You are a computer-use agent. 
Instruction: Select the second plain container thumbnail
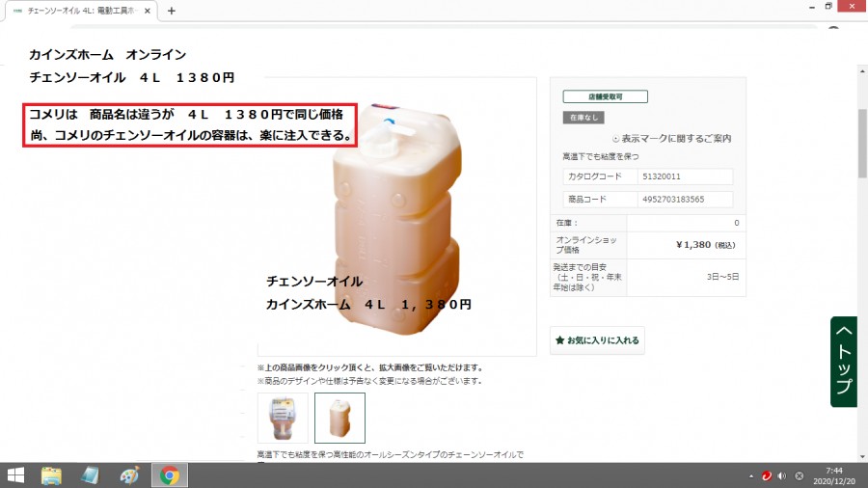tap(339, 418)
